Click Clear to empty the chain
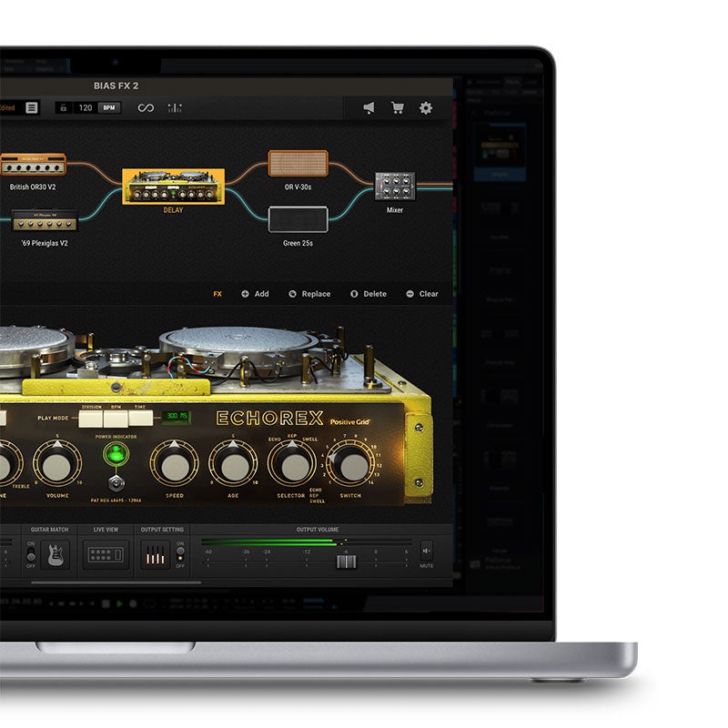The image size is (728, 728). click(422, 294)
